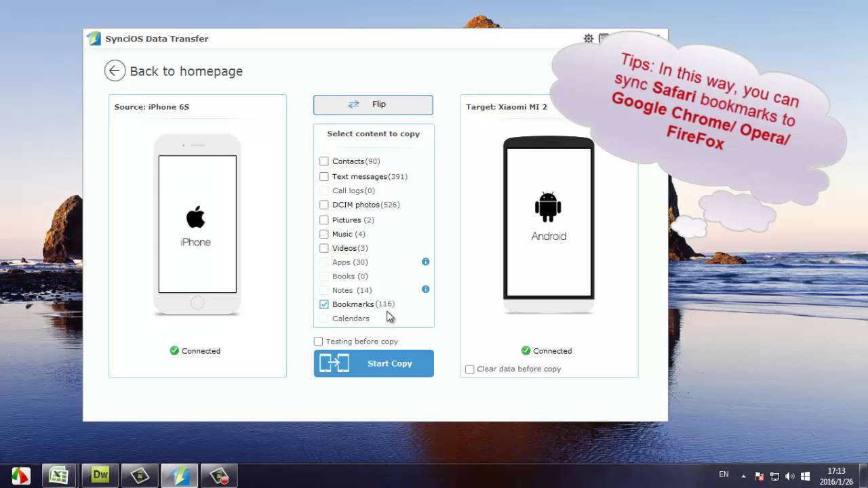Click the Android target device image
The height and width of the screenshot is (488, 868).
(549, 224)
